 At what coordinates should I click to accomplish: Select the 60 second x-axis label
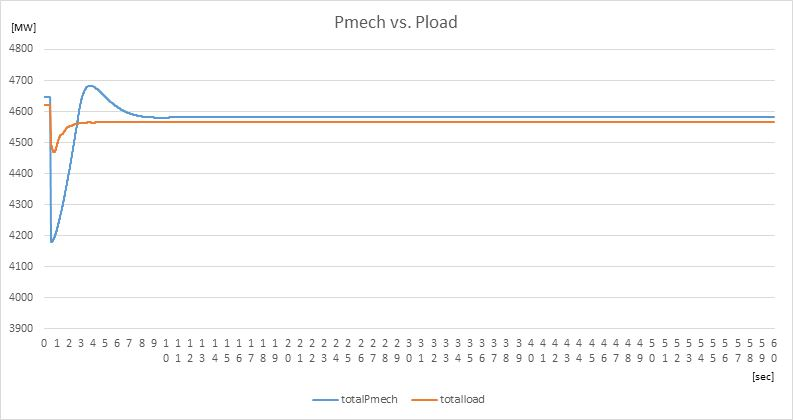coord(774,350)
